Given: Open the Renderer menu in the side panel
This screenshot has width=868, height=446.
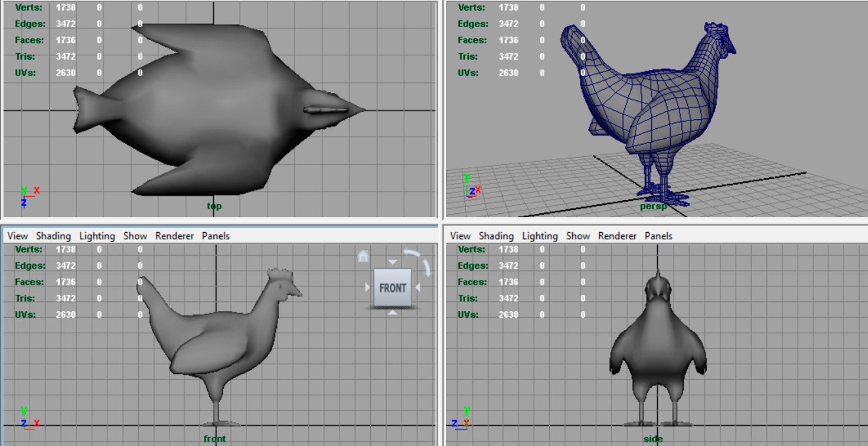Looking at the screenshot, I should coord(617,236).
